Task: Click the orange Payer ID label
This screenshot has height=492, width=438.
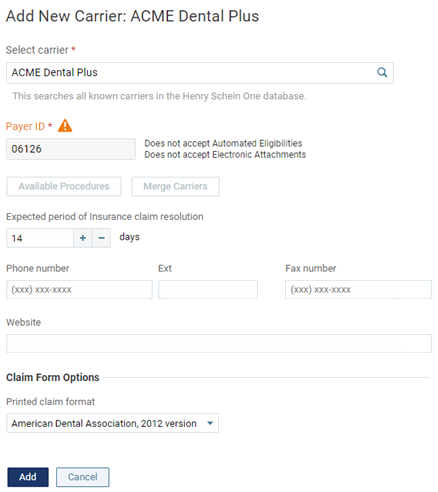Action: 25,126
